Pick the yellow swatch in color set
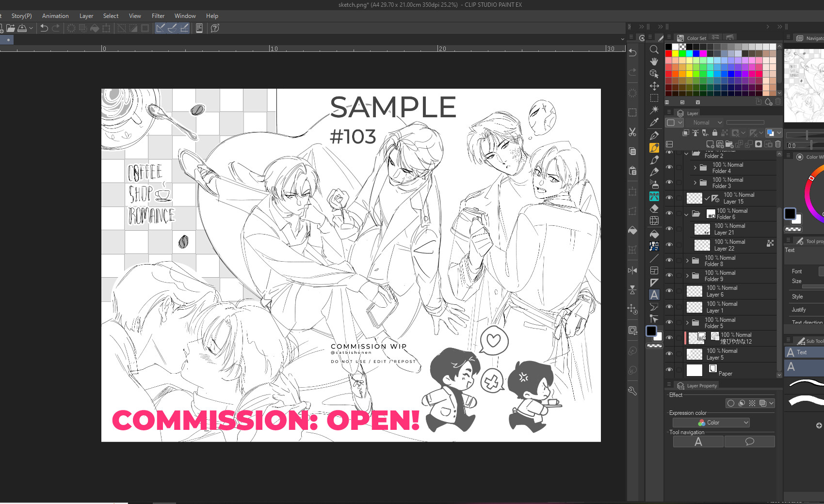 [675, 54]
